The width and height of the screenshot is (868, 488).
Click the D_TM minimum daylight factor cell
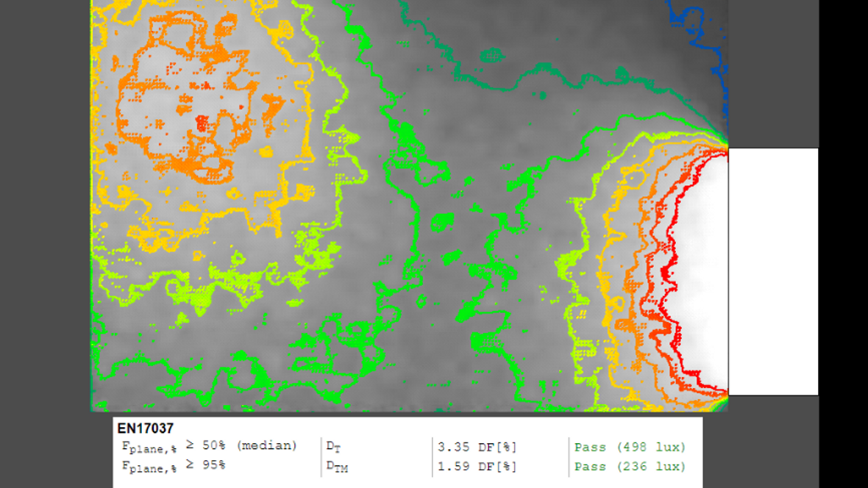tap(337, 467)
